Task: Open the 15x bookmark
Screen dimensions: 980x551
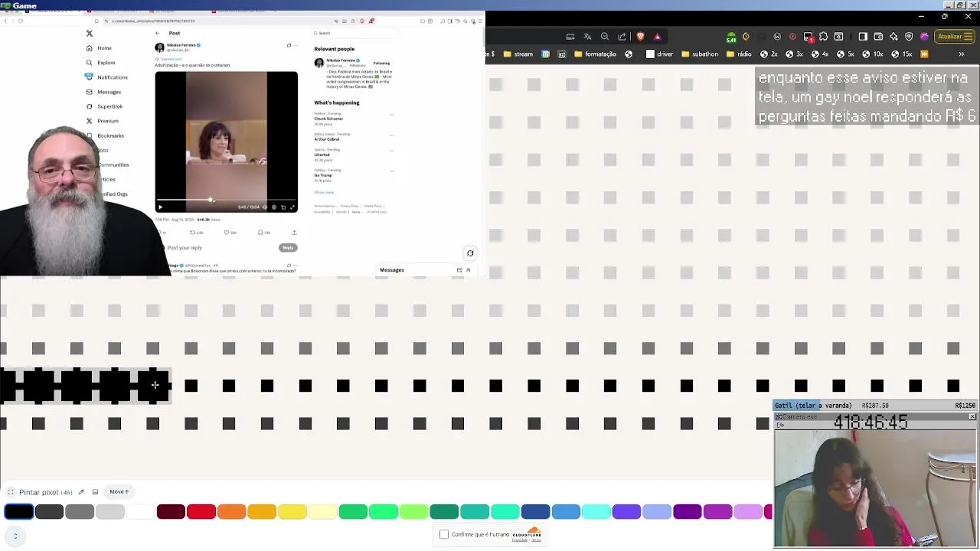Action: tap(901, 54)
